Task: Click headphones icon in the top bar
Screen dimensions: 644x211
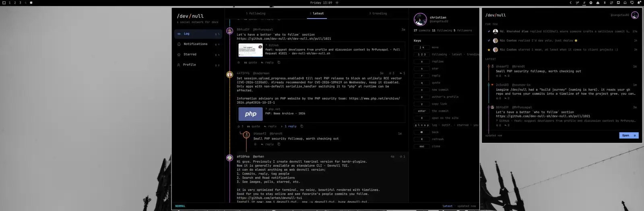Action: click(x=625, y=2)
